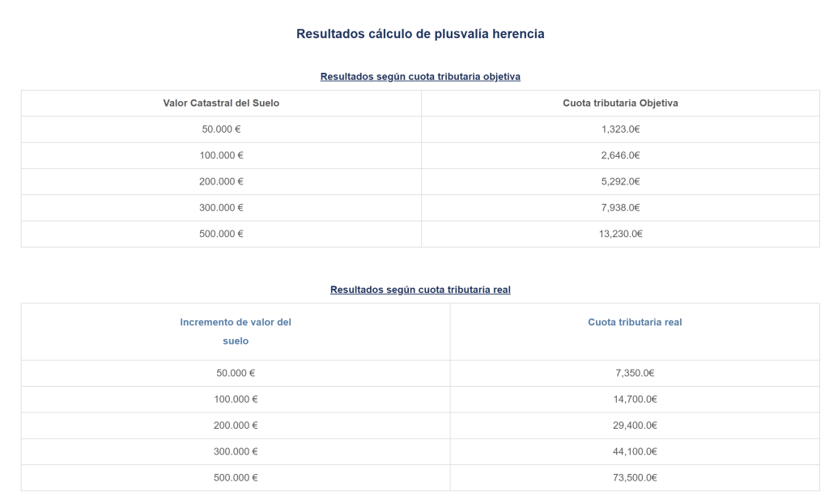
Task: Select the 'Incremento de valor del suelo' header
Action: [236, 332]
